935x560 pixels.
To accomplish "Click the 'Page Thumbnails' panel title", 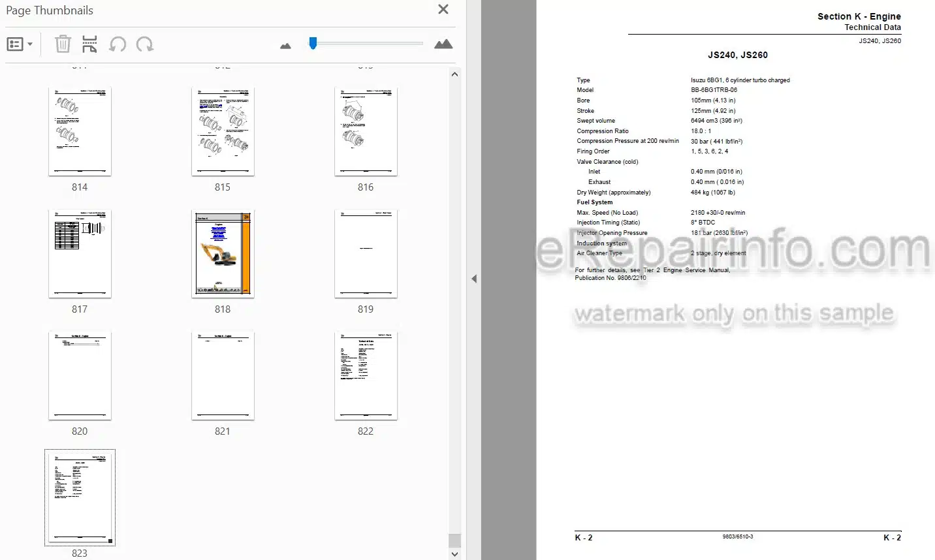I will 50,10.
